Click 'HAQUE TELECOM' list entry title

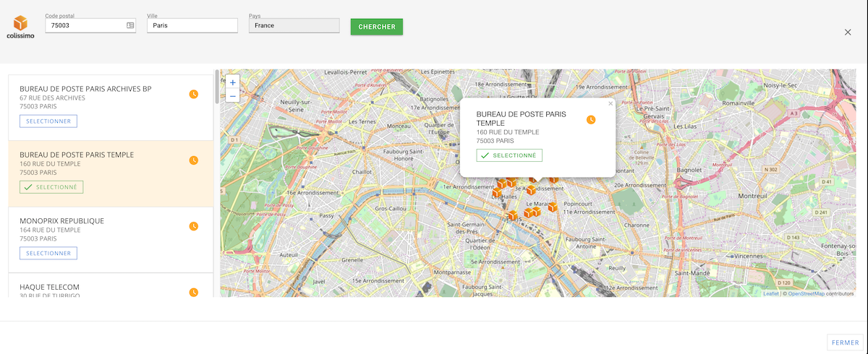pos(49,287)
